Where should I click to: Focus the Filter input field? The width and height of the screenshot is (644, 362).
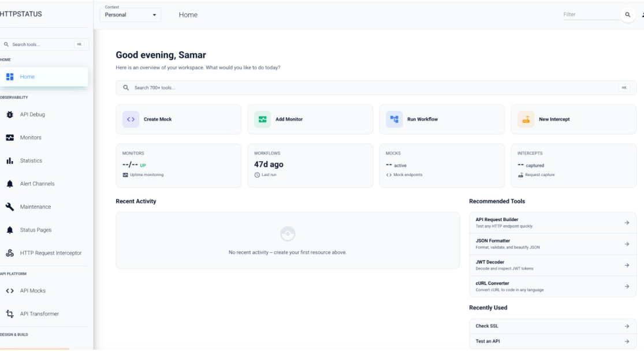[590, 14]
